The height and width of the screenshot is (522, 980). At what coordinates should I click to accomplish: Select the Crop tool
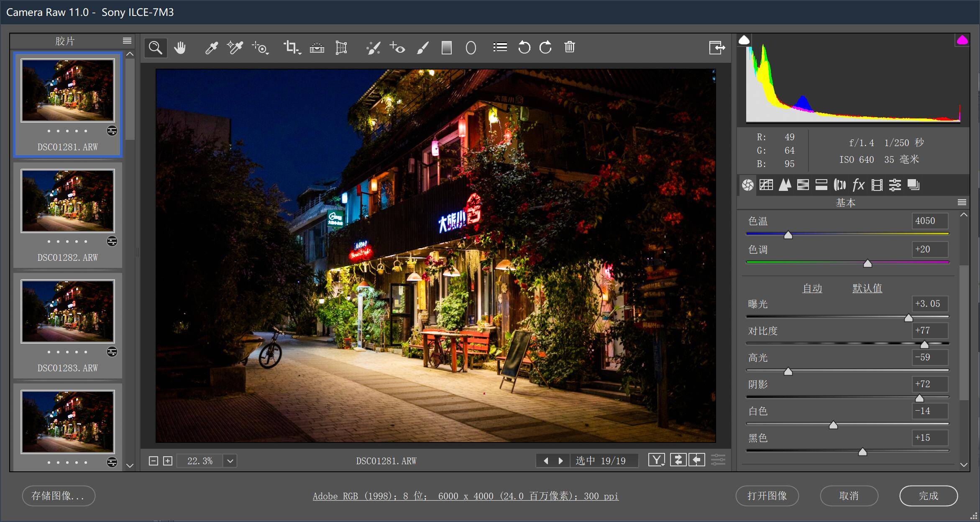click(x=291, y=47)
